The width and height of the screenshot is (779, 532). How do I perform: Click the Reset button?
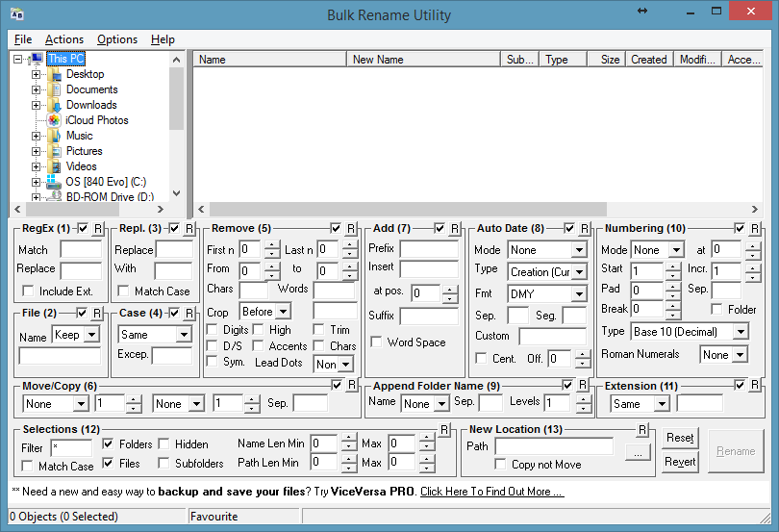[x=680, y=438]
